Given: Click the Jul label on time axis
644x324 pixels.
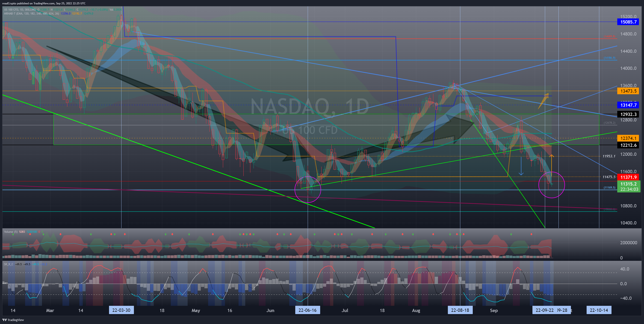Looking at the screenshot, I should coord(345,310).
